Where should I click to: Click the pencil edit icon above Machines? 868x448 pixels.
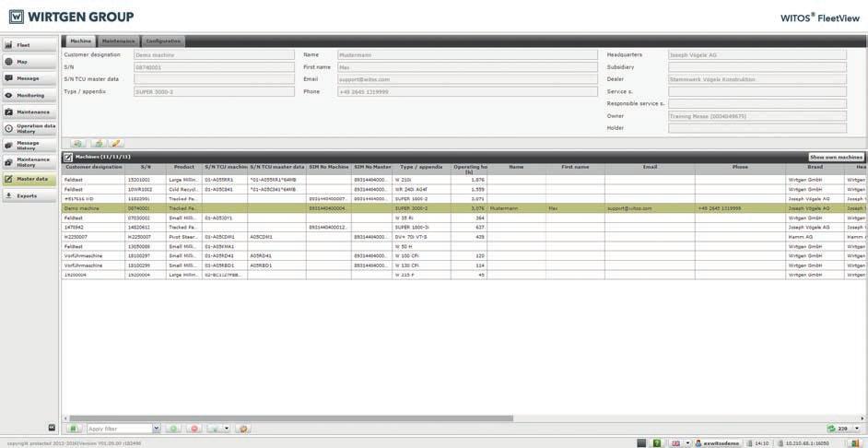[116, 144]
